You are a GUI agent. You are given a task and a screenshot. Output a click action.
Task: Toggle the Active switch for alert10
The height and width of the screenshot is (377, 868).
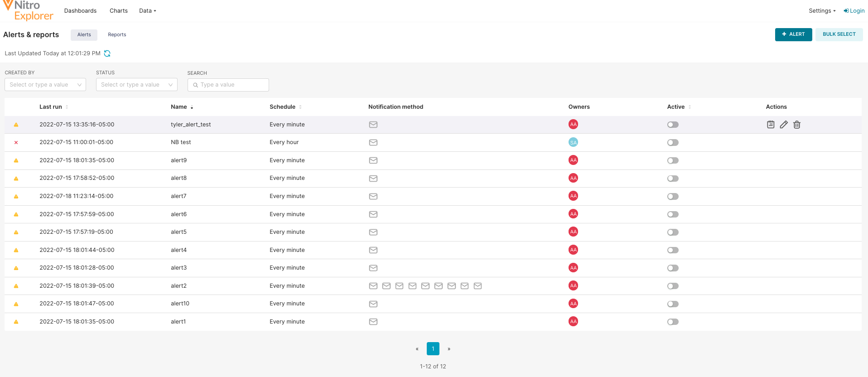coord(673,304)
